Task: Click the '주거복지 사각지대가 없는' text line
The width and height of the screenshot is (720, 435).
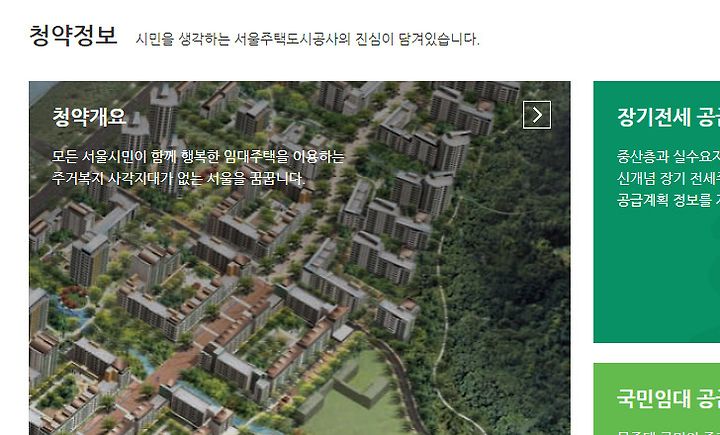Action: point(179,178)
